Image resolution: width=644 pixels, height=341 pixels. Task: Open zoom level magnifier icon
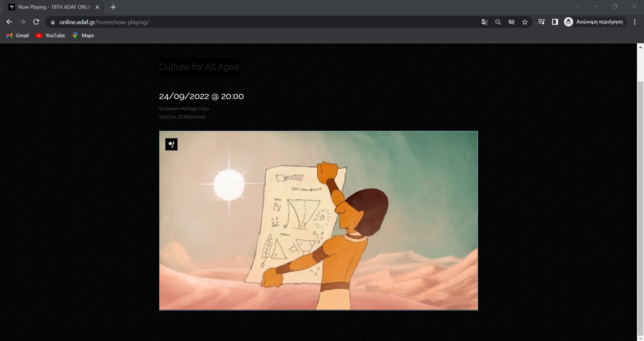tap(498, 22)
